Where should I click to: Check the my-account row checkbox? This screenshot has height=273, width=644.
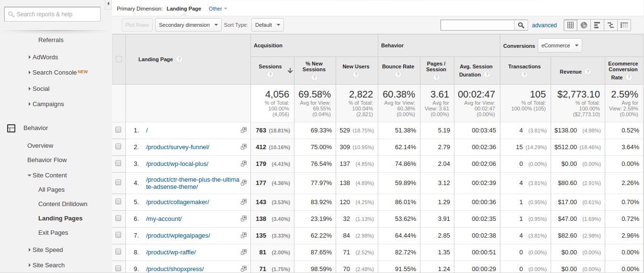pyautogui.click(x=118, y=218)
